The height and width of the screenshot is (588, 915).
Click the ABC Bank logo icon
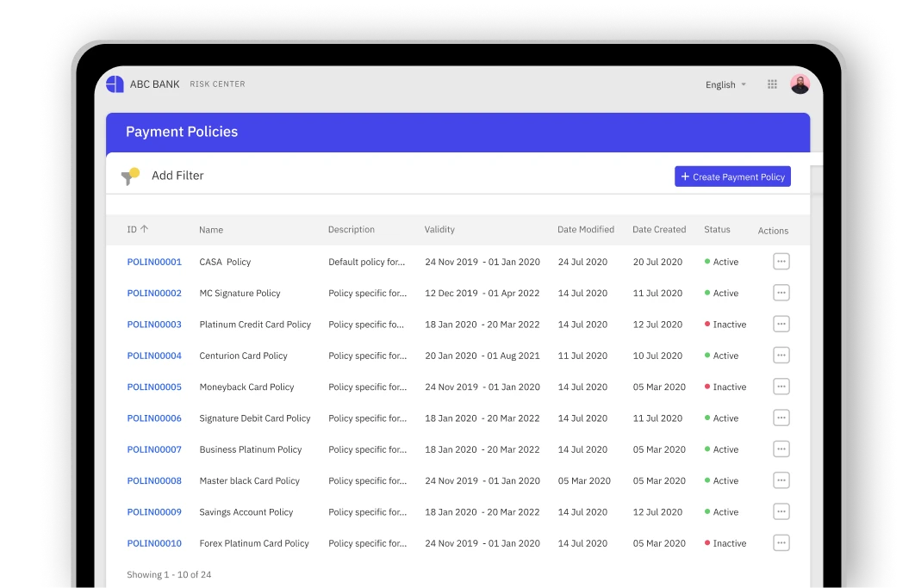click(x=115, y=84)
